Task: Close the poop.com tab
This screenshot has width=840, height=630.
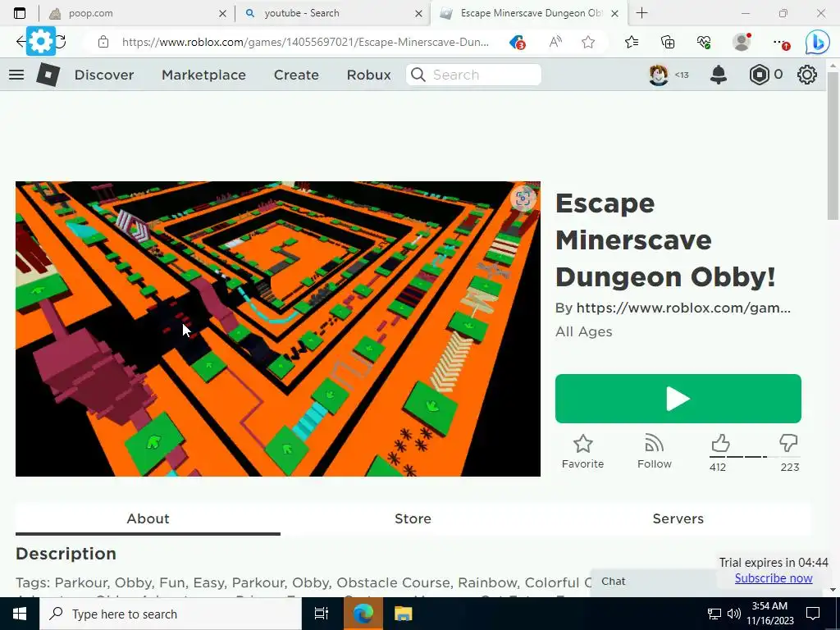Action: [223, 14]
